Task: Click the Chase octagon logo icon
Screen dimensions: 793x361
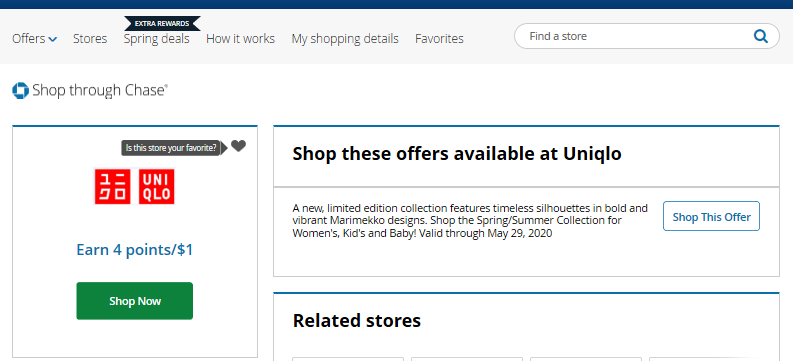Action: [x=20, y=91]
